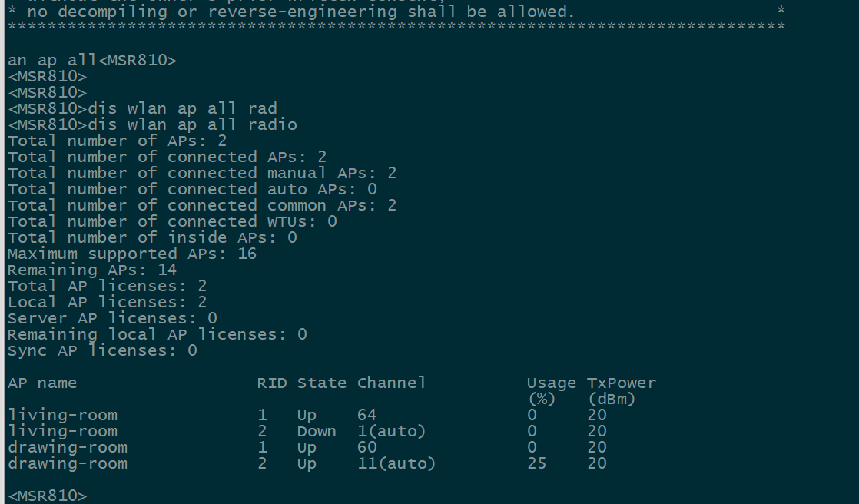Click the "State" column header

[322, 383]
